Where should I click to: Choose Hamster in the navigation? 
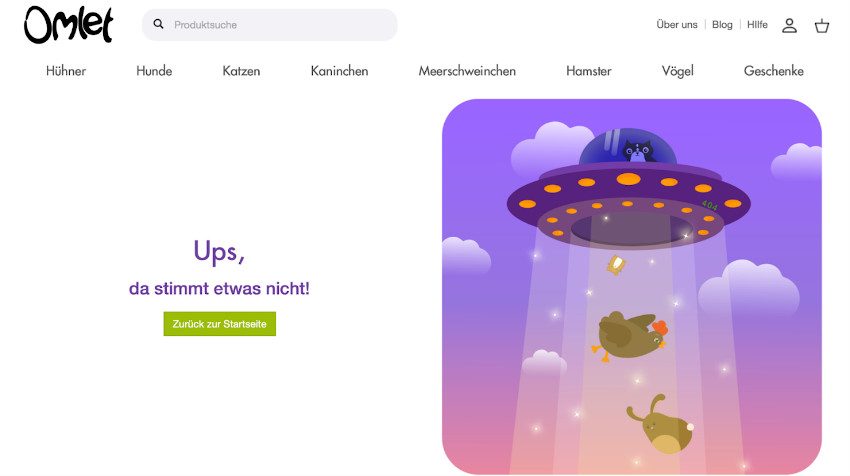589,71
